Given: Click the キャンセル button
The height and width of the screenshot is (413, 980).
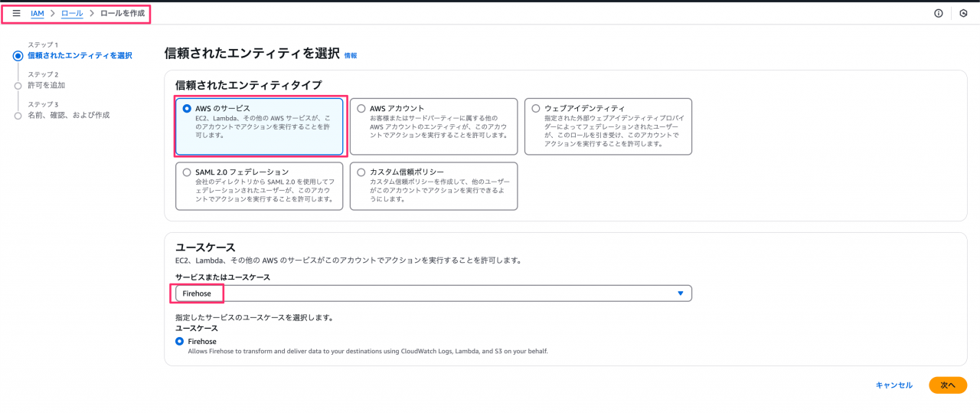Looking at the screenshot, I should click(x=894, y=385).
